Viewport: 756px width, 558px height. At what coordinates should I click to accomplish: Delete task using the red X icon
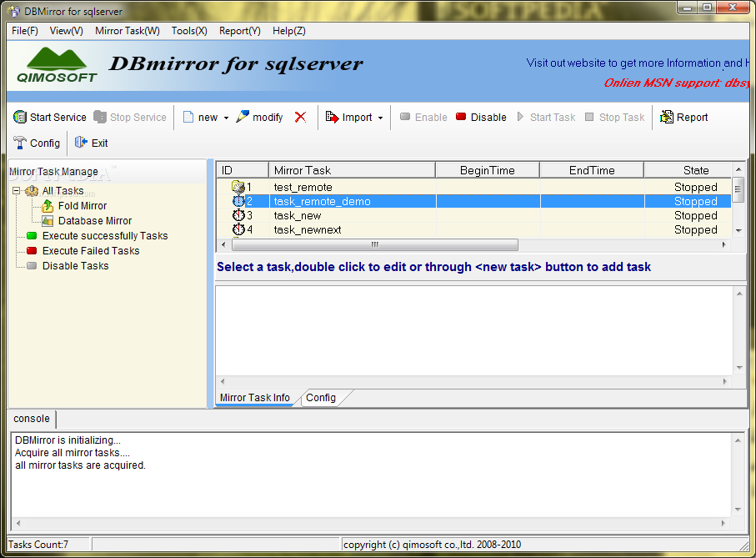(x=300, y=118)
